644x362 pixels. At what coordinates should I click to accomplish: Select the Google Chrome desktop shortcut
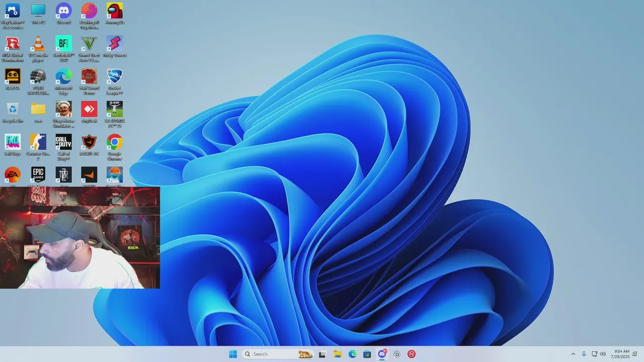[115, 147]
